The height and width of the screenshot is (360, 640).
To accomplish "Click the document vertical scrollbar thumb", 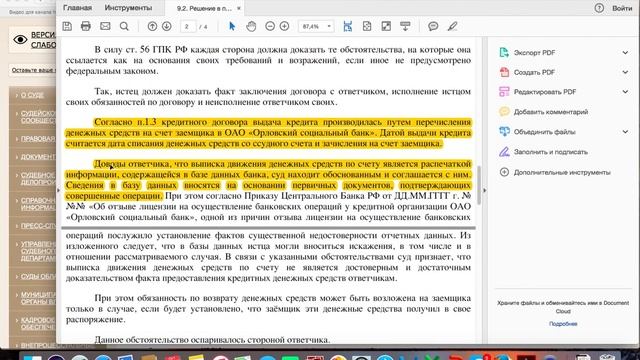I will pyautogui.click(x=479, y=184).
